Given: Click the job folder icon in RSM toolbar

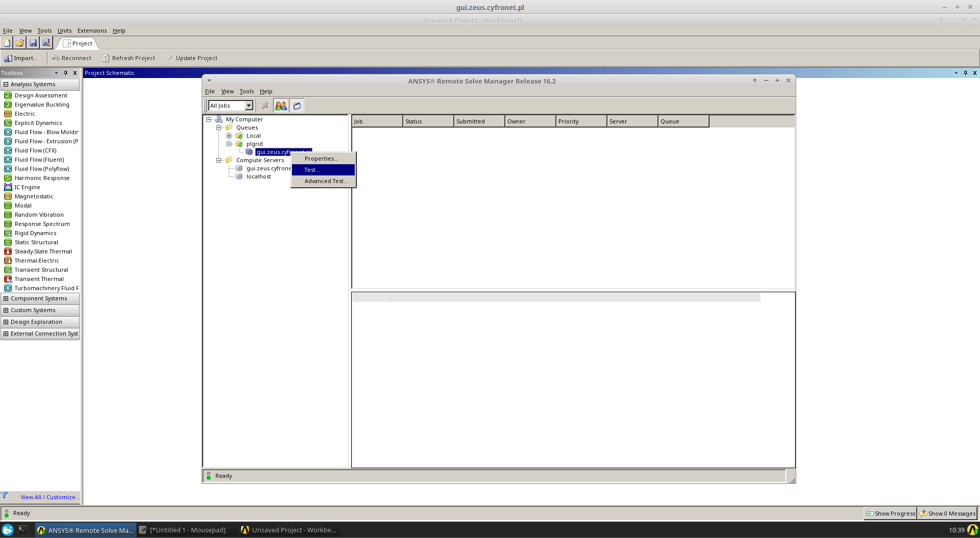Looking at the screenshot, I should point(297,106).
